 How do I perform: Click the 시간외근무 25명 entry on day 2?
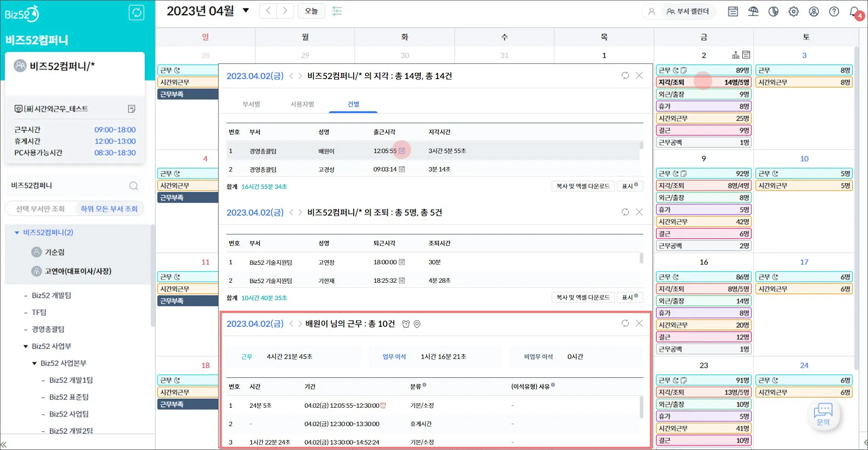[704, 118]
